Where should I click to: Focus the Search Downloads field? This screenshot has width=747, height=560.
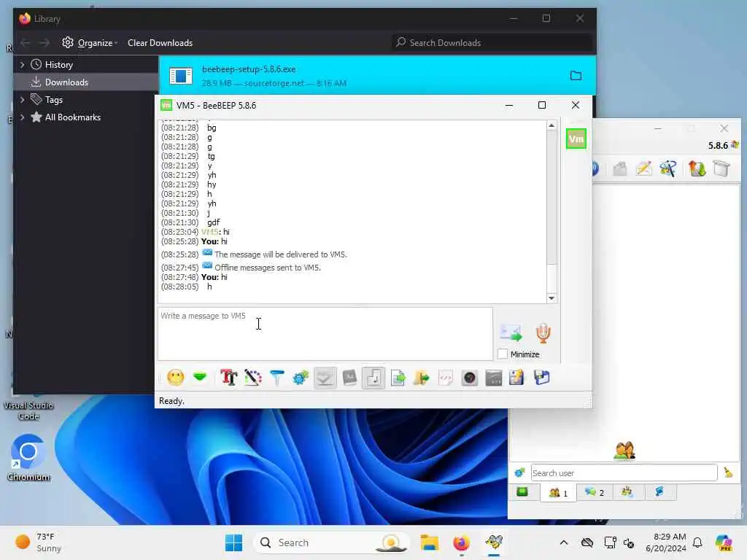pos(492,43)
